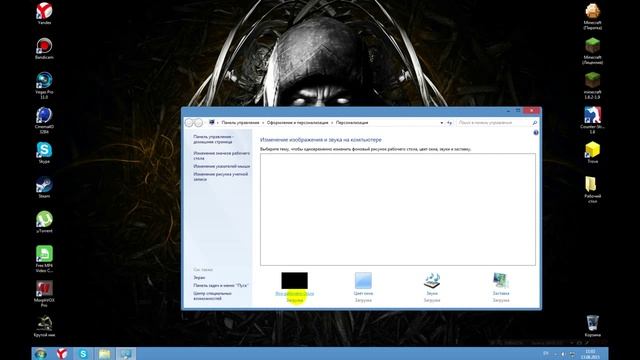The width and height of the screenshot is (640, 360).
Task: Open Skype from the desktop icon
Action: pos(44,153)
